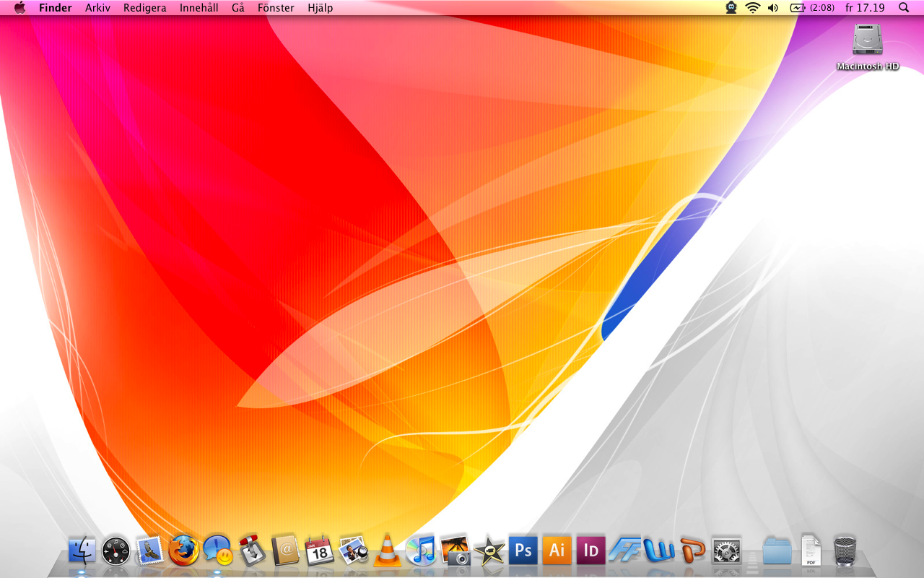The image size is (924, 578).
Task: Launch iPhoto from the dock
Action: 456,551
